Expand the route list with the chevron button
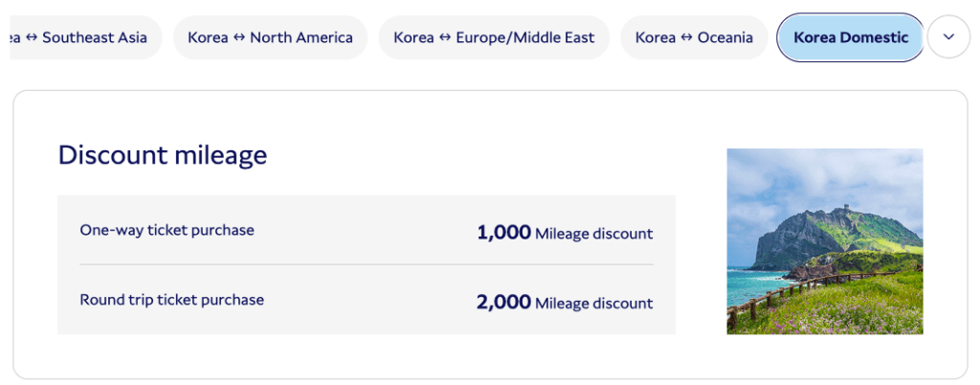The image size is (980, 385). [x=948, y=37]
